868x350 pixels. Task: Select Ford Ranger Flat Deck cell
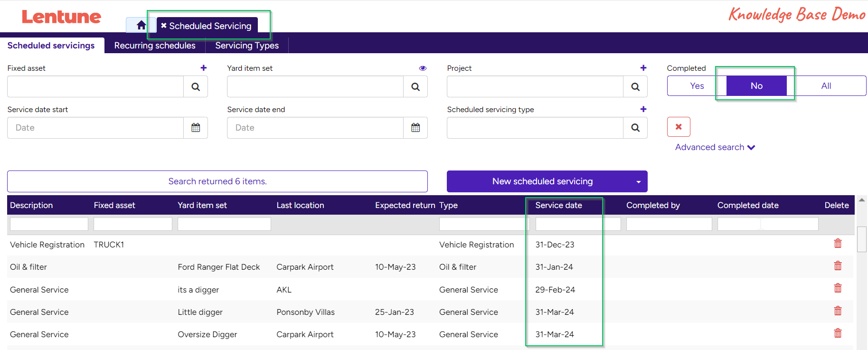tap(219, 267)
